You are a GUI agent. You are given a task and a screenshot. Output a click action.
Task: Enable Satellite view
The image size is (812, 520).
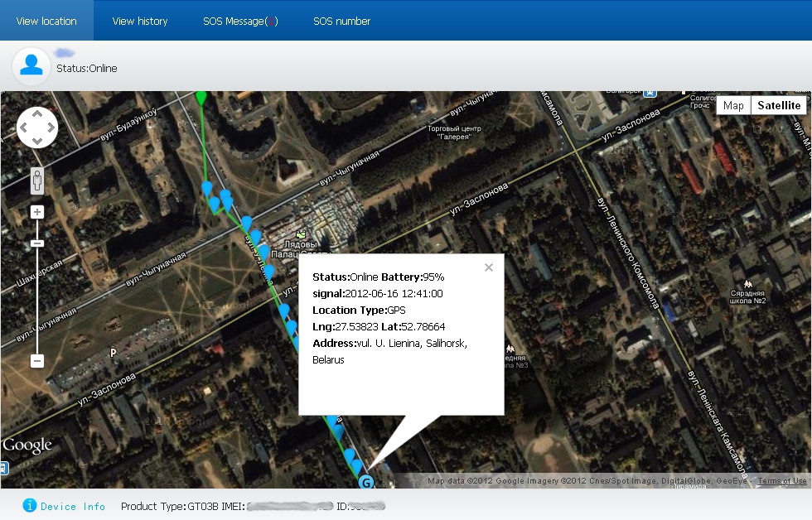pyautogui.click(x=779, y=105)
